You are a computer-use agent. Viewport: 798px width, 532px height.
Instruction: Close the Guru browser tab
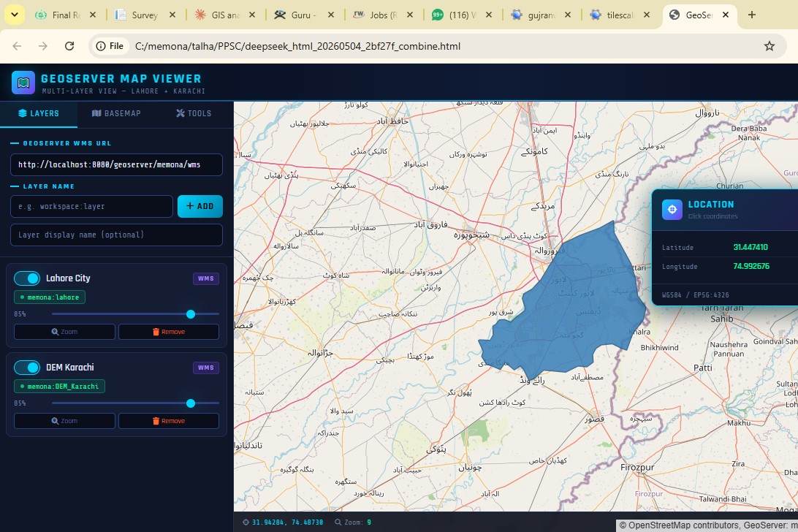point(331,15)
